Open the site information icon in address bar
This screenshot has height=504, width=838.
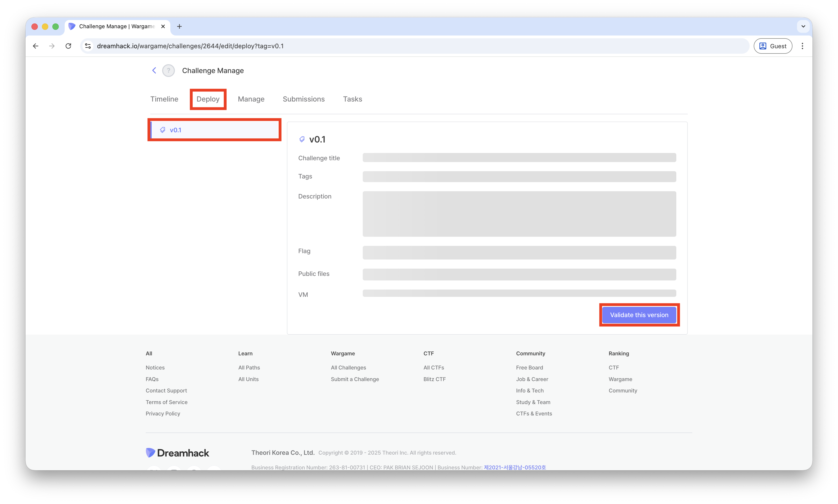88,46
